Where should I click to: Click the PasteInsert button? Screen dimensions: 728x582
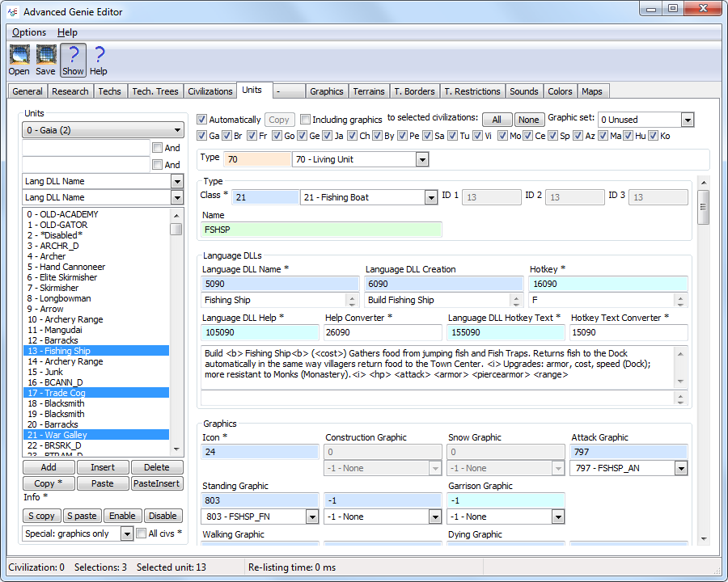coord(157,483)
